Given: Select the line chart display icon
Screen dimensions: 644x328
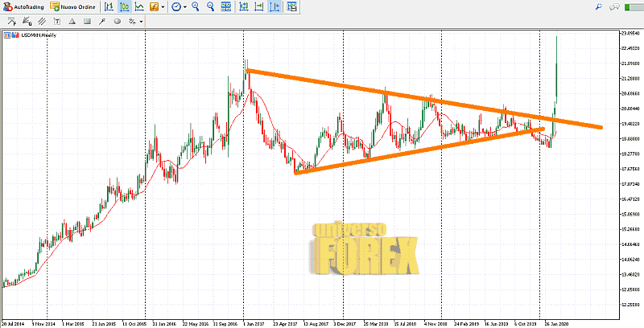Looking at the screenshot, I should pos(139,6).
